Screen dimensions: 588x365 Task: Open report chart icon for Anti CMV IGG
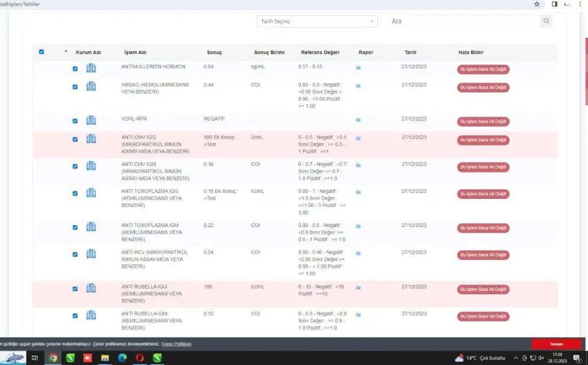coord(358,139)
